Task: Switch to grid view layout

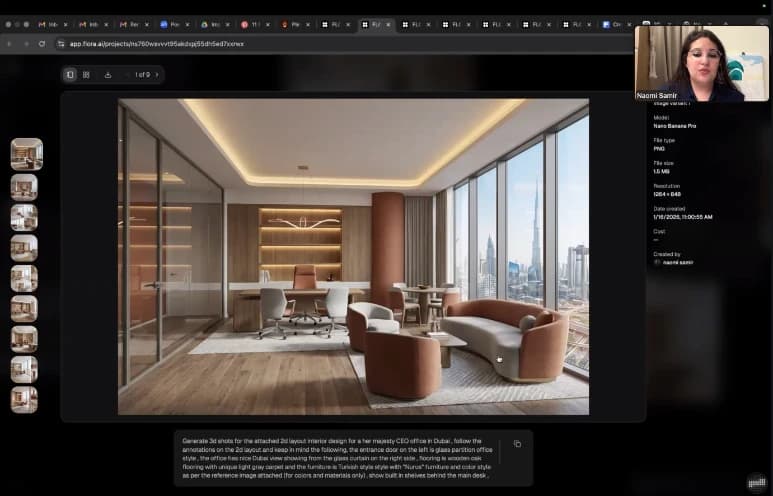Action: 86,75
